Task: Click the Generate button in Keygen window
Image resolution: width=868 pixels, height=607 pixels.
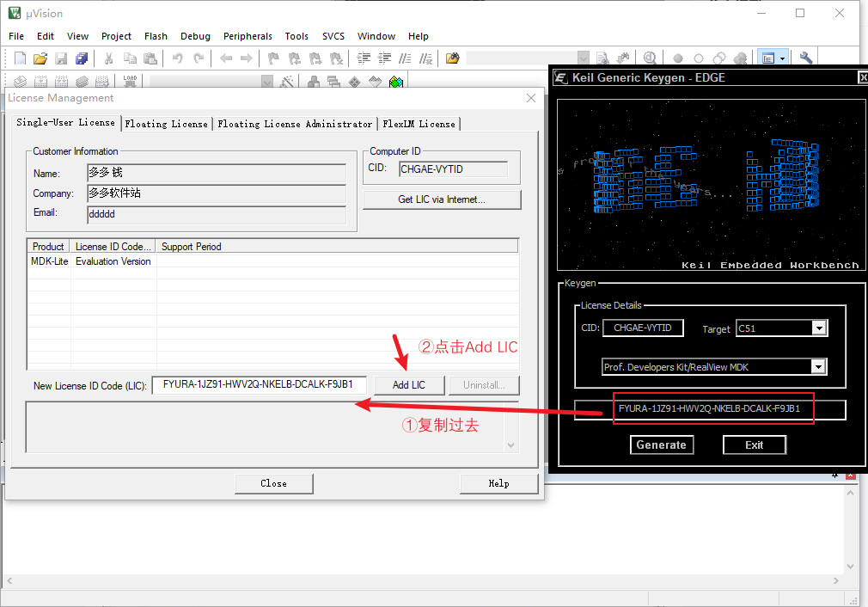Action: pos(662,445)
